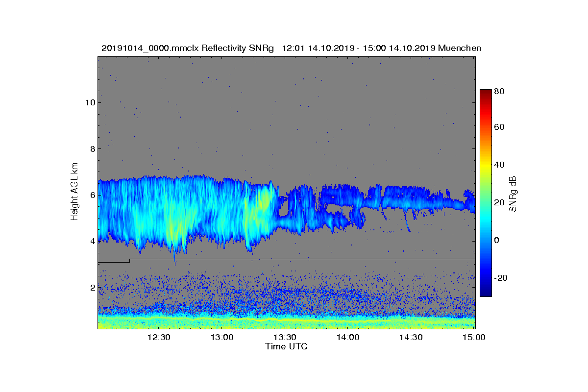Click the dark blue bottom of colorbar
Screen dimensions: 588x392
tap(486, 293)
